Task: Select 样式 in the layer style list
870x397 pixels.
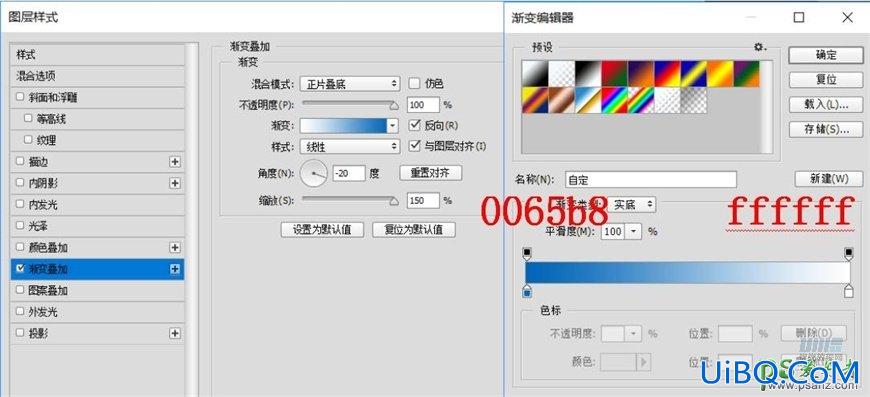Action: pos(97,55)
